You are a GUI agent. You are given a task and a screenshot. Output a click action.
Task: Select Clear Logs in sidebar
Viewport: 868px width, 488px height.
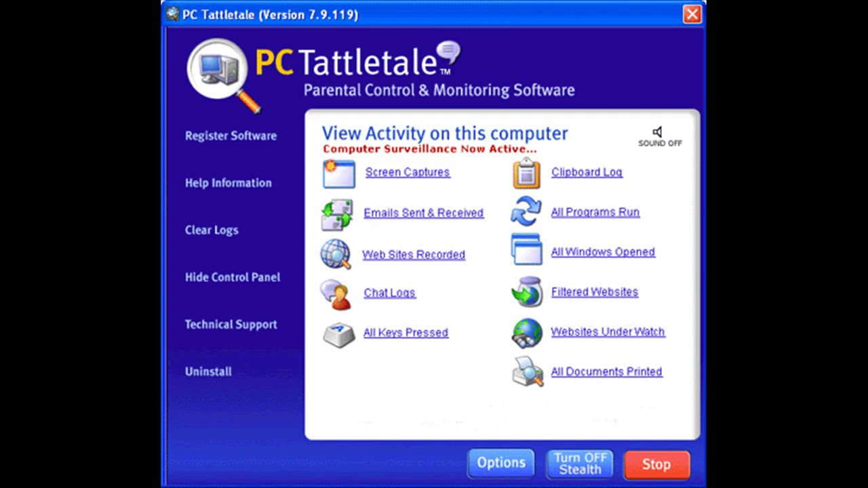[212, 230]
